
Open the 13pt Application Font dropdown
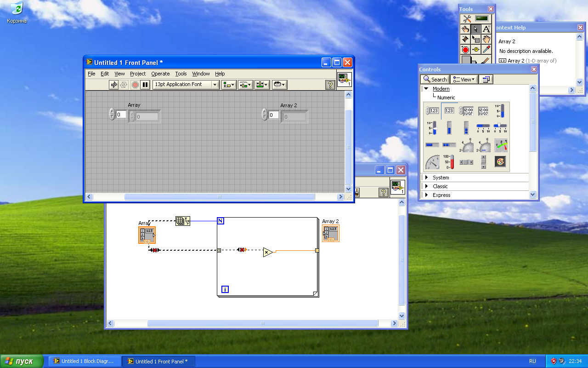186,85
